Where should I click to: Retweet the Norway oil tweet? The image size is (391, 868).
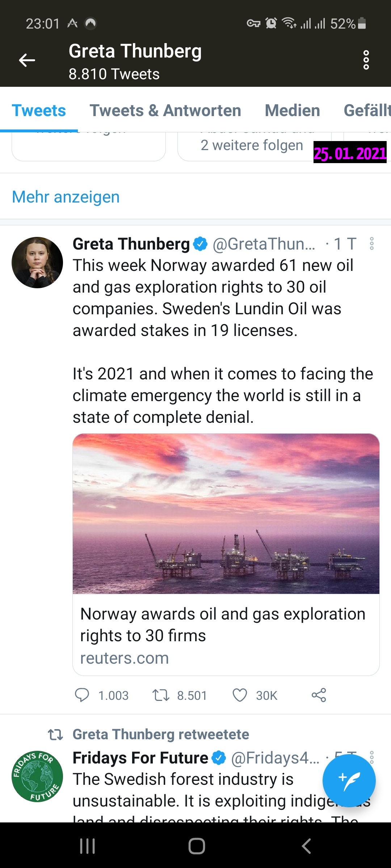click(x=161, y=695)
